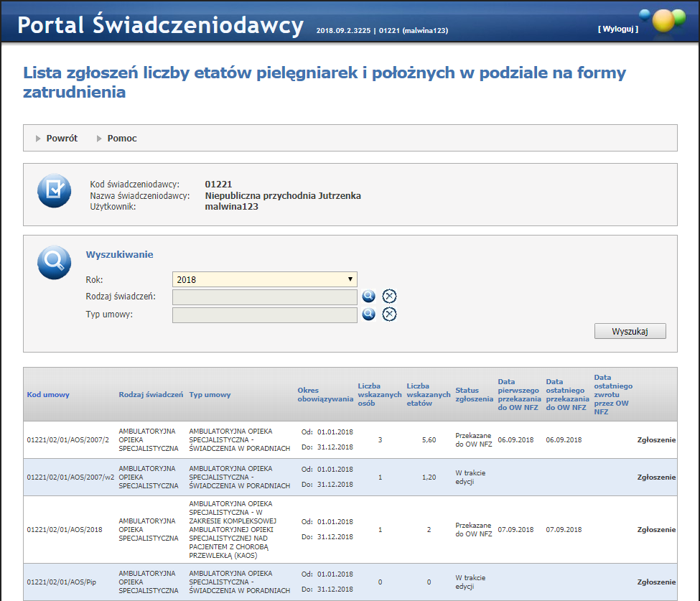Image resolution: width=700 pixels, height=601 pixels.
Task: Open Zgłoszenie for contract 01221/02/01/AOS/Pip
Action: [656, 582]
